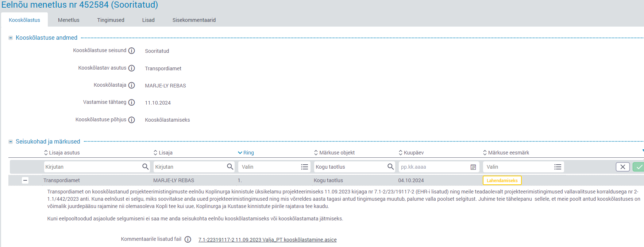Click search icon in Märkuse objekt filter
The image size is (644, 247).
[x=390, y=166]
